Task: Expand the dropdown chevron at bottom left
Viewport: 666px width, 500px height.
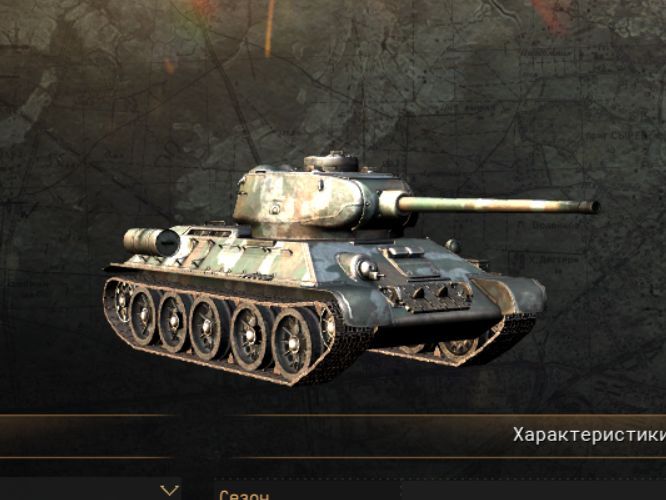Action: tap(170, 491)
